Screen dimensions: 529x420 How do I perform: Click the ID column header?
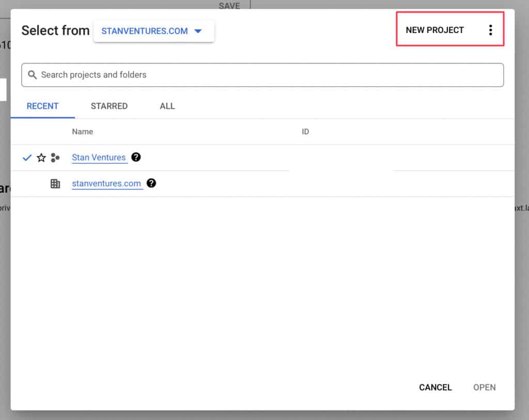pyautogui.click(x=305, y=132)
